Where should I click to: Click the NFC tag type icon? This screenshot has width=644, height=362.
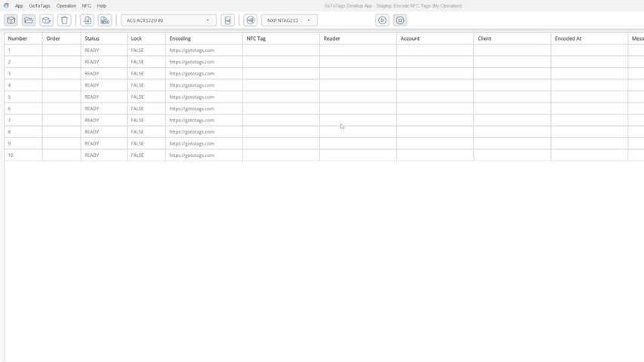coord(251,20)
